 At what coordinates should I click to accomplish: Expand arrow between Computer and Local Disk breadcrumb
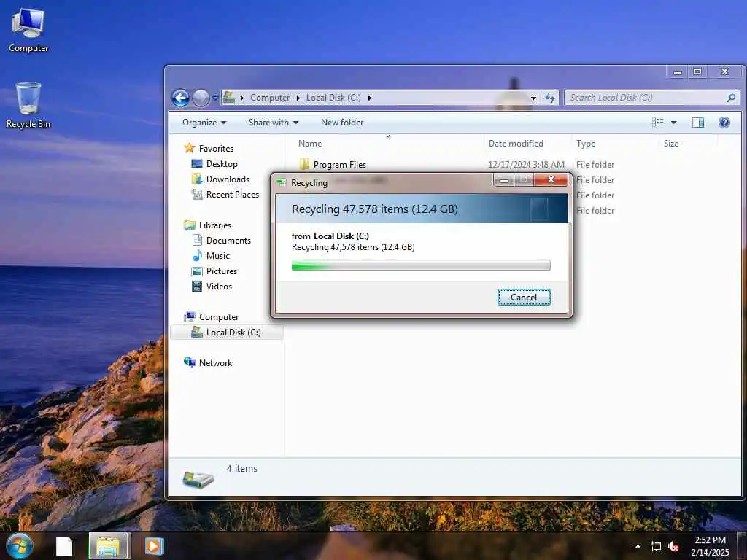(x=298, y=98)
